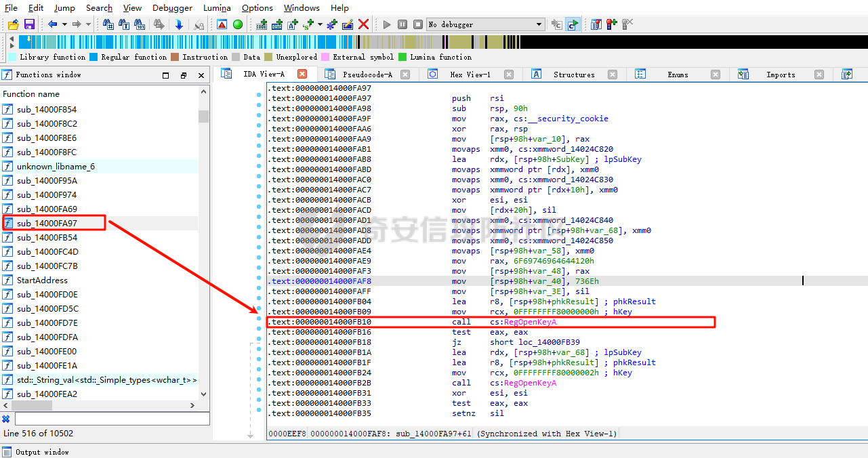Click the breakpoint list toolbar icon

point(596,24)
